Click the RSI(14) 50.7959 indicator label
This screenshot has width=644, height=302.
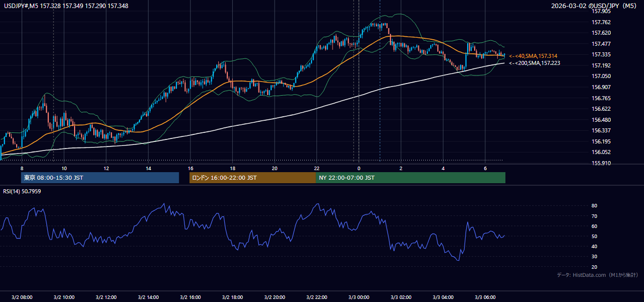coord(22,191)
